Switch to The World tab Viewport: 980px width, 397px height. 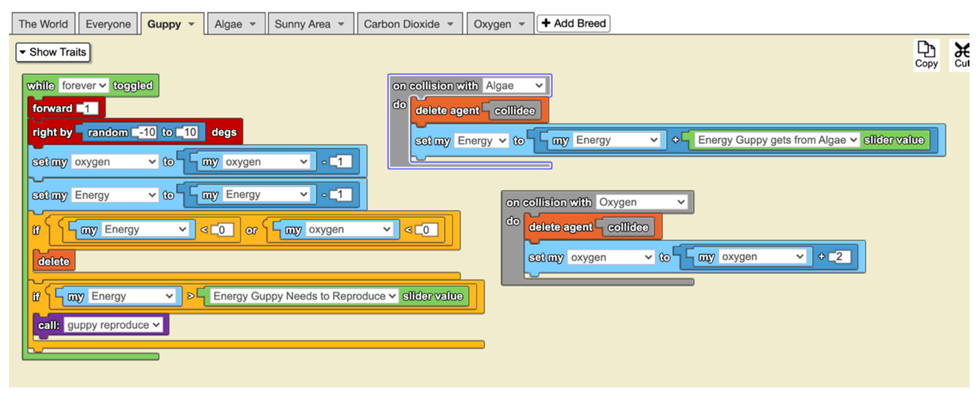click(43, 24)
